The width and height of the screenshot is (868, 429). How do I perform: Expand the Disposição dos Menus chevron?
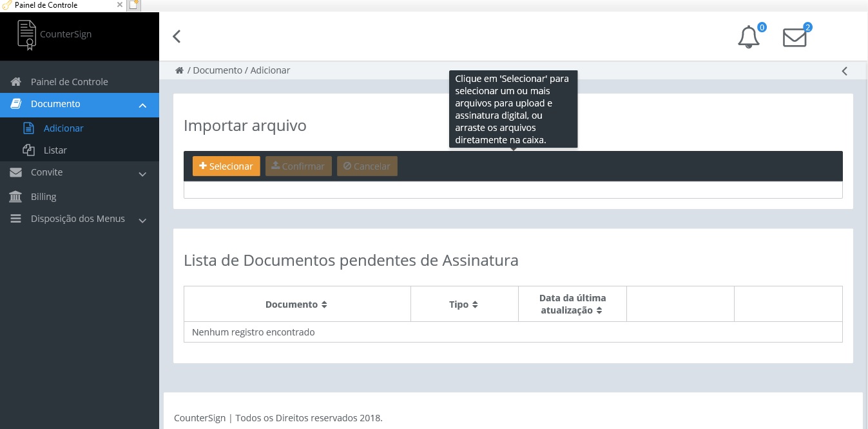coord(142,220)
